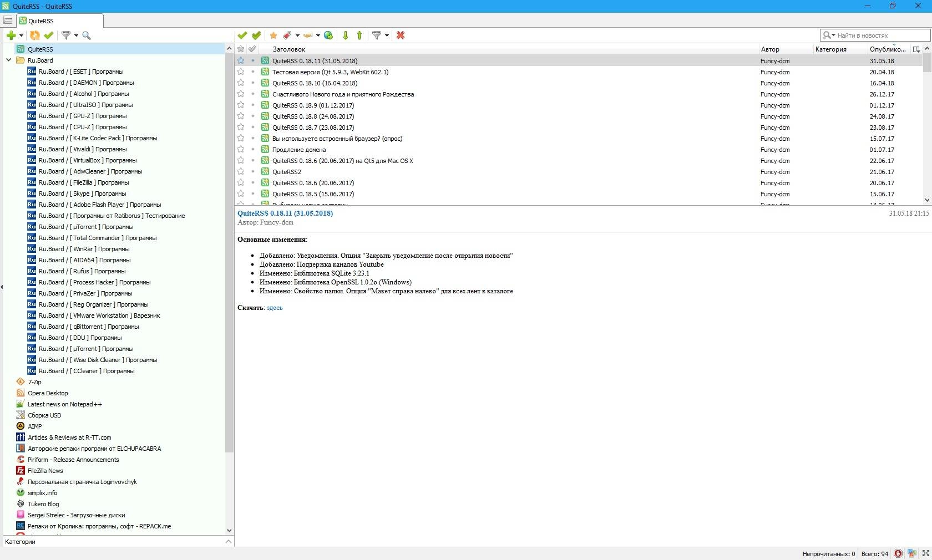
Task: Open column chooser icon in news header
Action: click(916, 49)
